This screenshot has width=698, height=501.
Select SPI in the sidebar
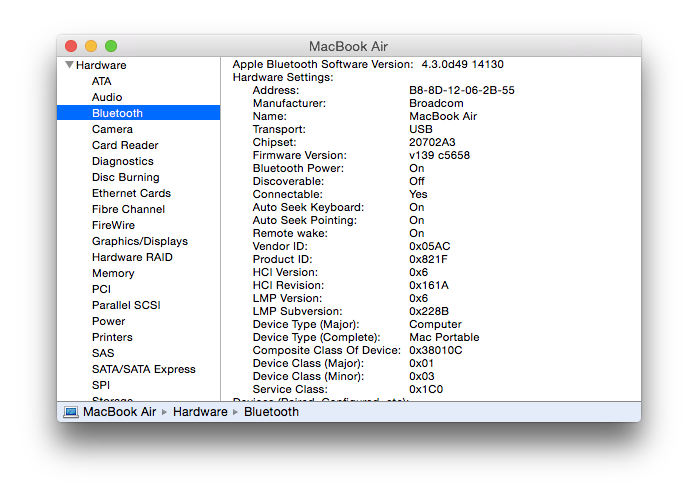click(101, 385)
